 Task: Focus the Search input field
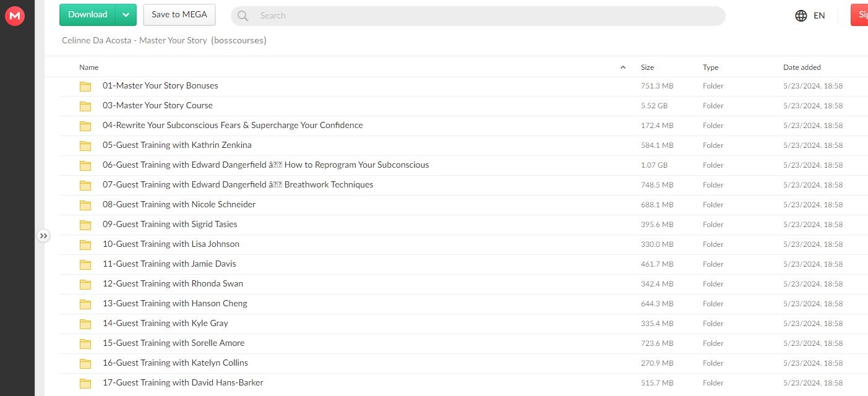point(483,16)
